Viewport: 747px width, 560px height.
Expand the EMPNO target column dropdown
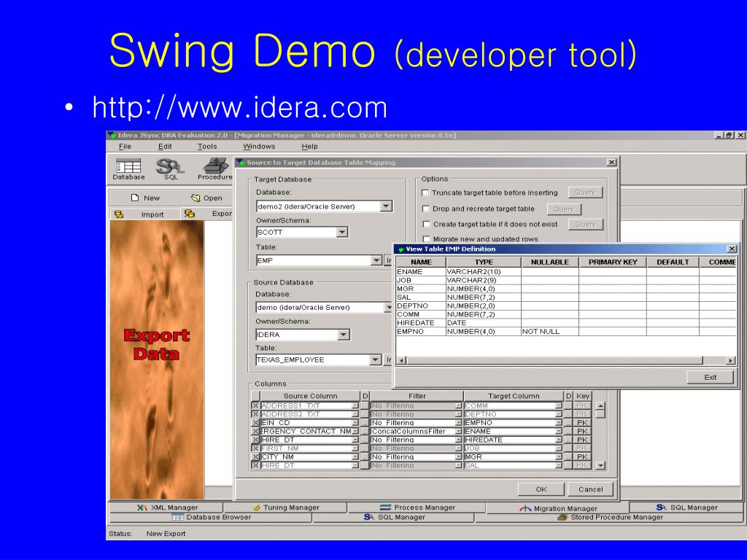558,423
